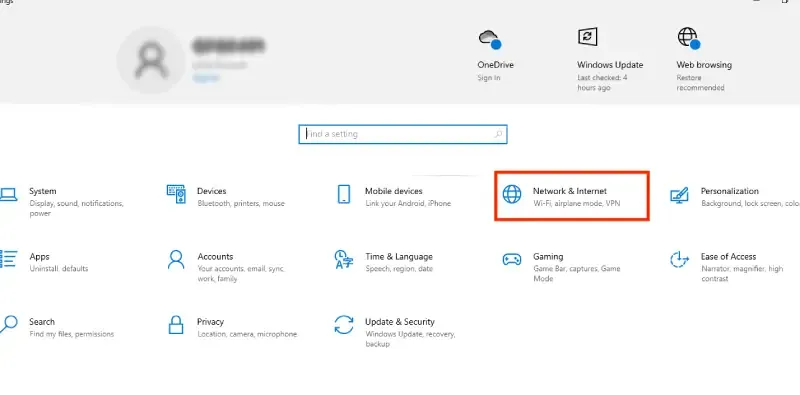Click 'Bluetooth, printers, mouse' text
Image resolution: width=800 pixels, height=395 pixels.
[241, 204]
